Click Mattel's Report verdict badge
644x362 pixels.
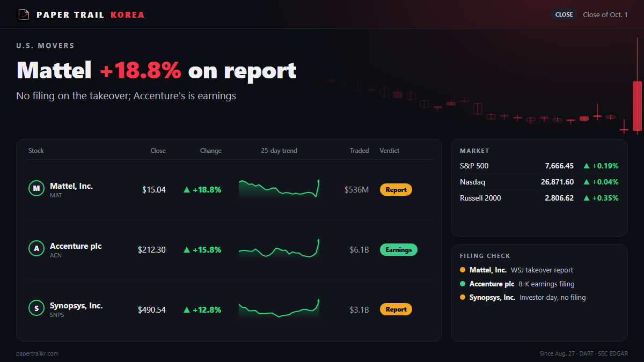[x=396, y=189]
